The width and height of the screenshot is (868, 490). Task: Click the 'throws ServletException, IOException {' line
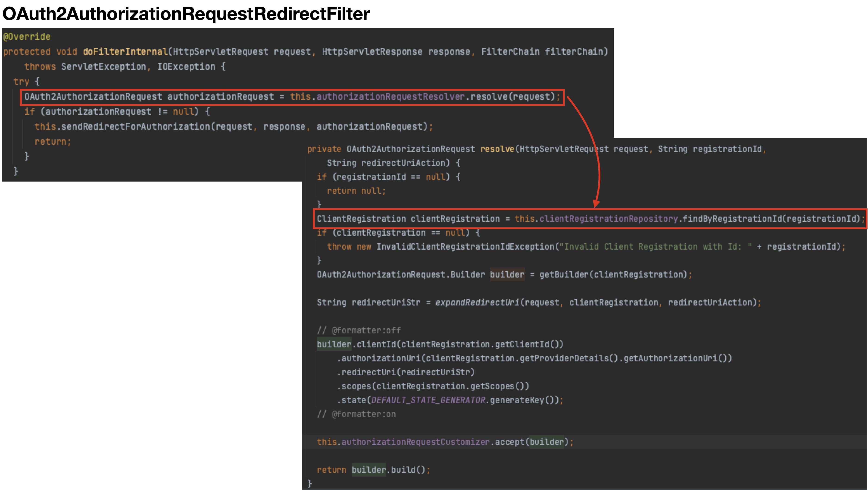click(x=125, y=67)
